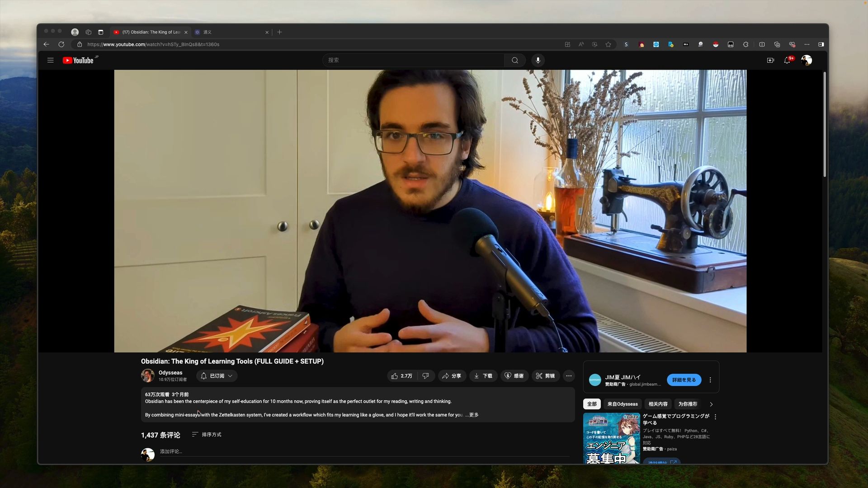Viewport: 868px width, 488px height.
Task: Select the Obsidian YouTube video tab
Action: coord(151,32)
